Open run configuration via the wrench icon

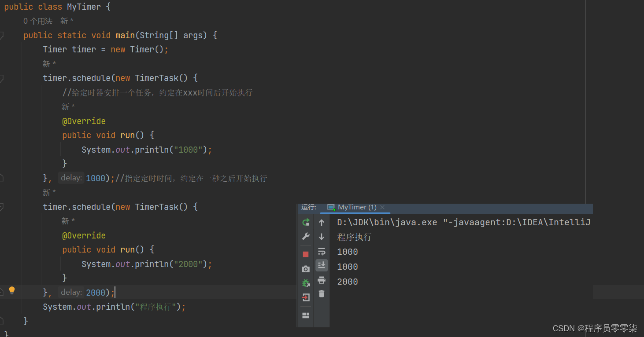(306, 237)
